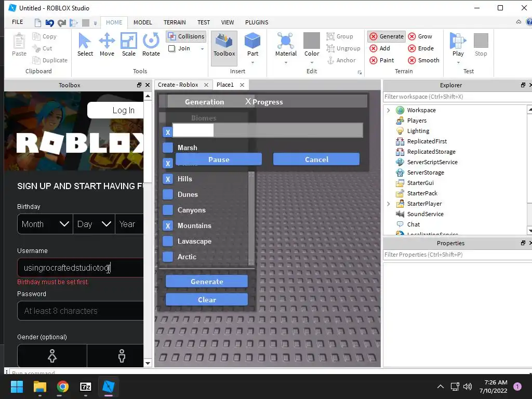The image size is (532, 399).
Task: Click the Undo arrow in quick access
Action: click(49, 23)
